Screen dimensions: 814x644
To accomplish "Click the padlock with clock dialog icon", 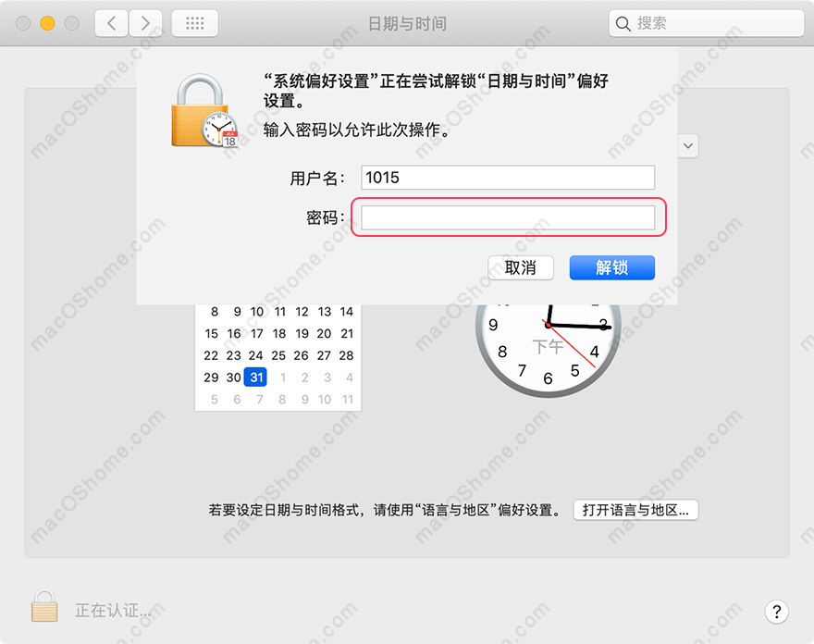I will pos(204,110).
